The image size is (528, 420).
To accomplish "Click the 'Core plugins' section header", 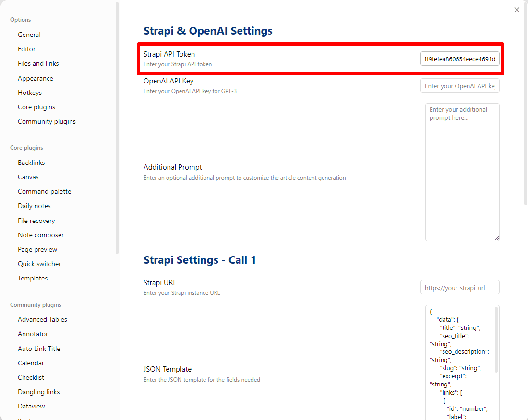I will pos(26,148).
